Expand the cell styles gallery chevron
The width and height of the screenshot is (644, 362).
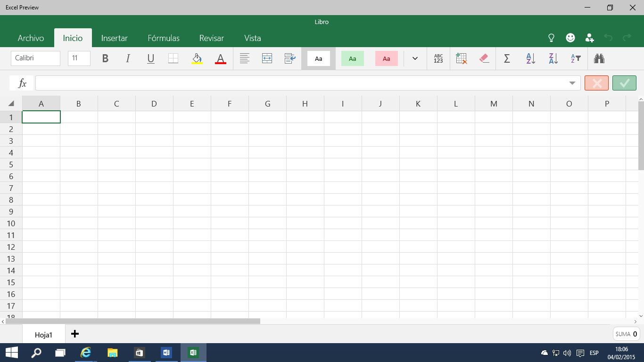[x=415, y=58]
